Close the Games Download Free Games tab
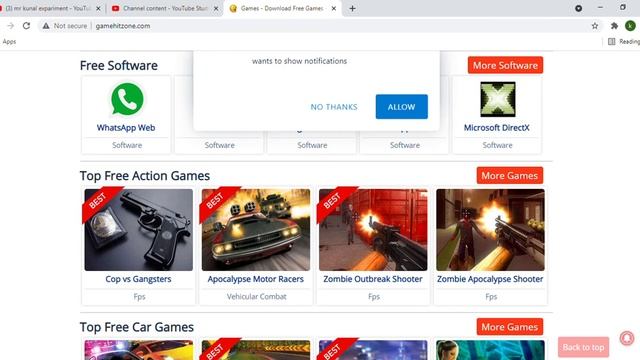This screenshot has height=360, width=640. (x=333, y=8)
